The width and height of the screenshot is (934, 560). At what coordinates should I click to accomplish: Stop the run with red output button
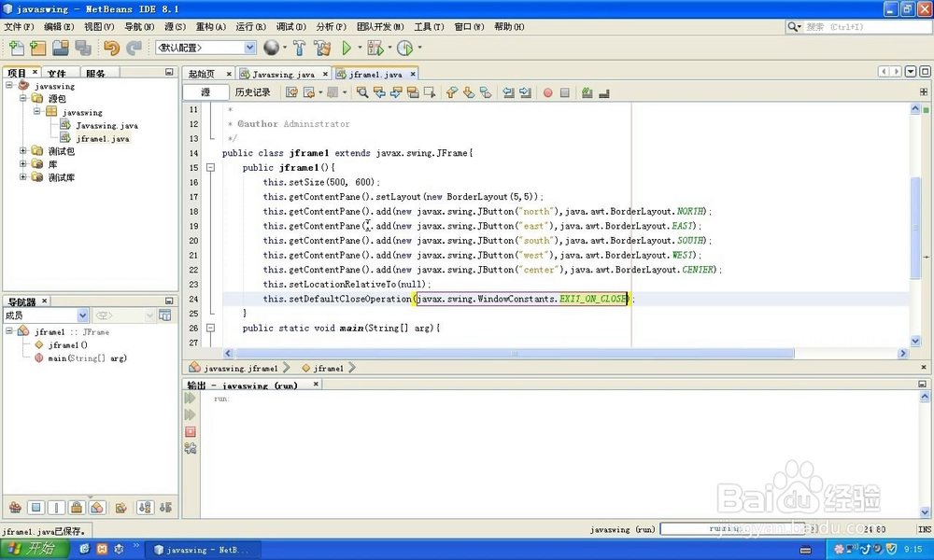[191, 431]
